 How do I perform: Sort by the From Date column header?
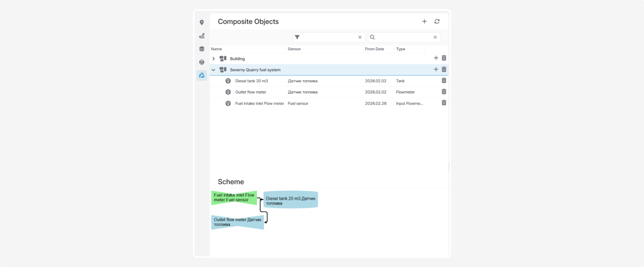(x=374, y=49)
